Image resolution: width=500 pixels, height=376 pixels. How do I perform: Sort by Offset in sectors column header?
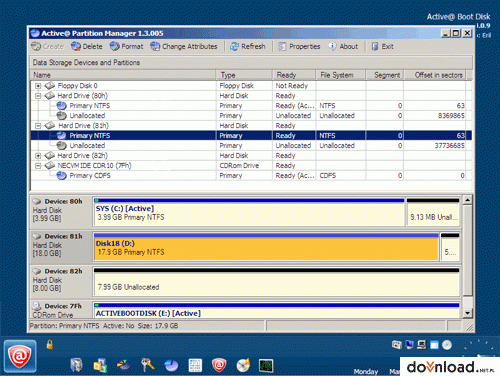click(x=435, y=75)
